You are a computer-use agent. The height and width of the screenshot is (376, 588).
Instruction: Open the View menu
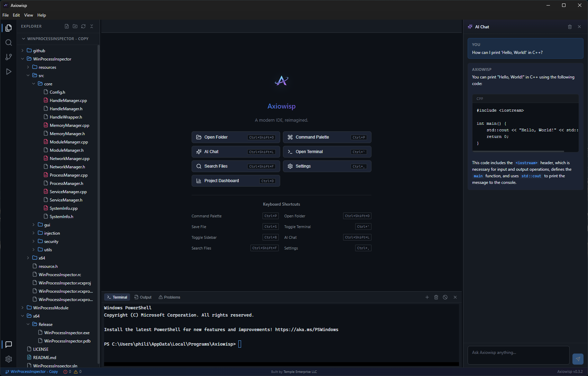28,15
